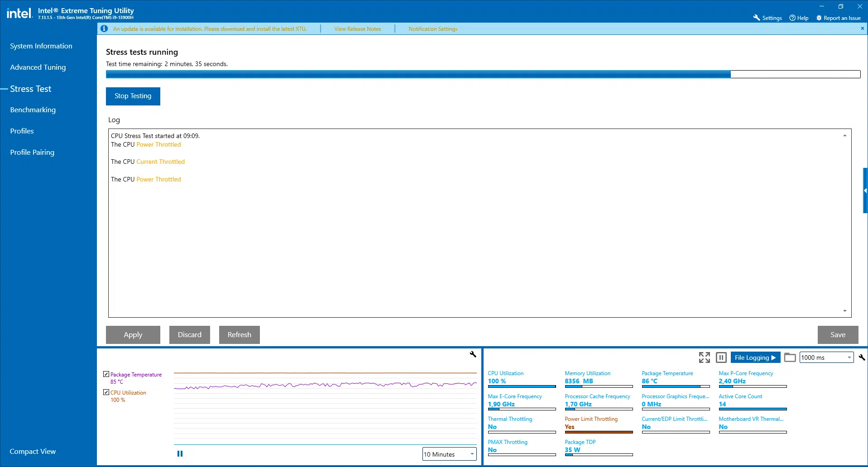This screenshot has height=467, width=868.
Task: Start File Logging
Action: 755,357
